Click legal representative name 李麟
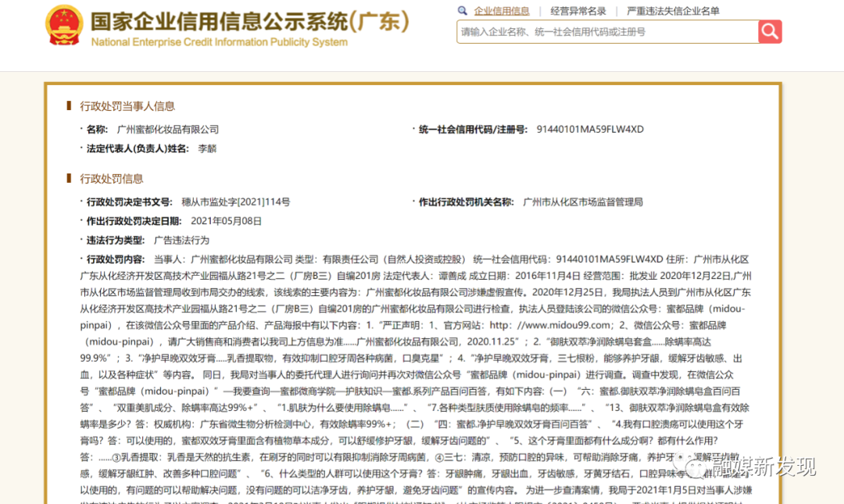The width and height of the screenshot is (844, 504). pos(207,148)
